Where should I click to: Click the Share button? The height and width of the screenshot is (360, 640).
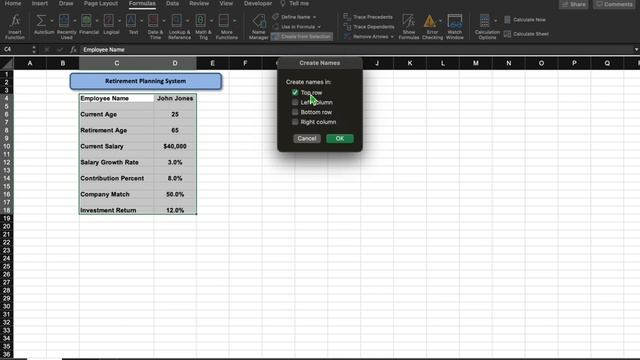574,4
